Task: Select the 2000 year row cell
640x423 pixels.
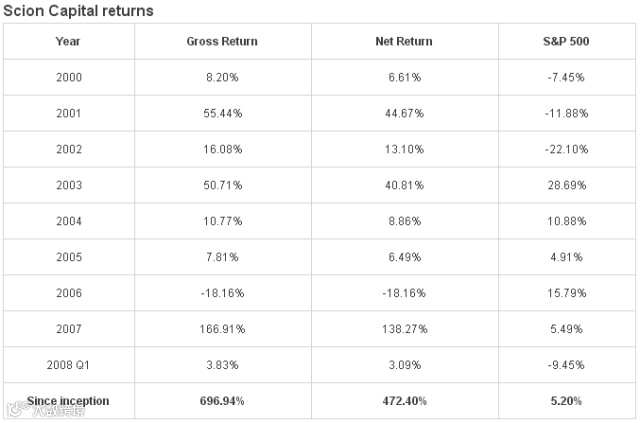Action: click(69, 77)
